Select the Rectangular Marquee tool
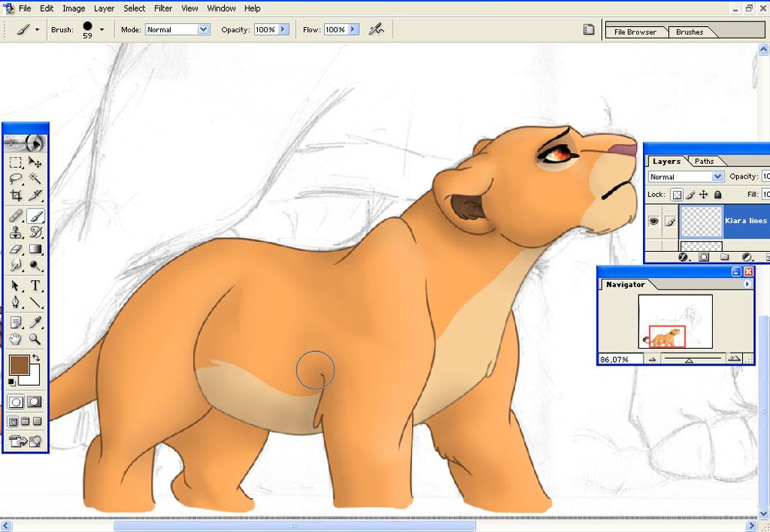Screen dimensions: 770x532 coord(15,162)
